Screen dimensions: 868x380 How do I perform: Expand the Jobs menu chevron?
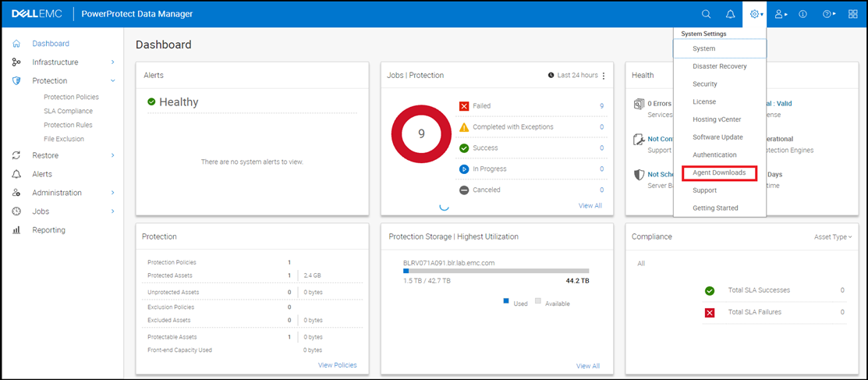(x=112, y=211)
